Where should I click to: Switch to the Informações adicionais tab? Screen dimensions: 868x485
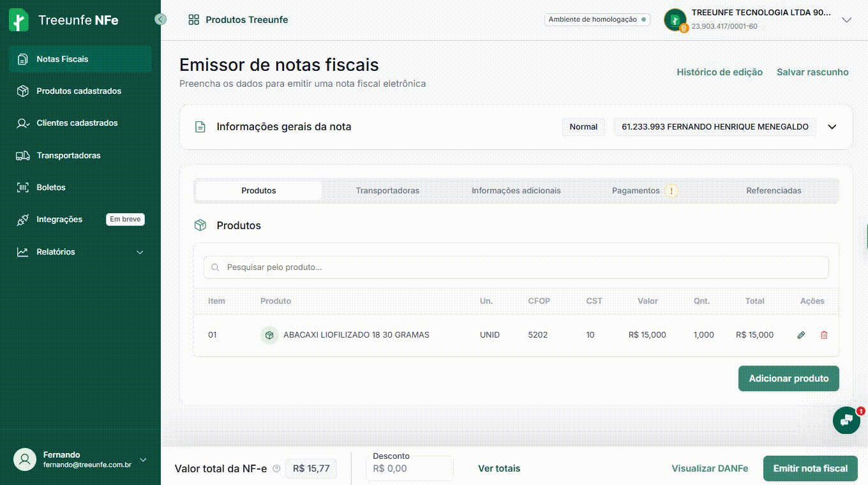pyautogui.click(x=516, y=191)
